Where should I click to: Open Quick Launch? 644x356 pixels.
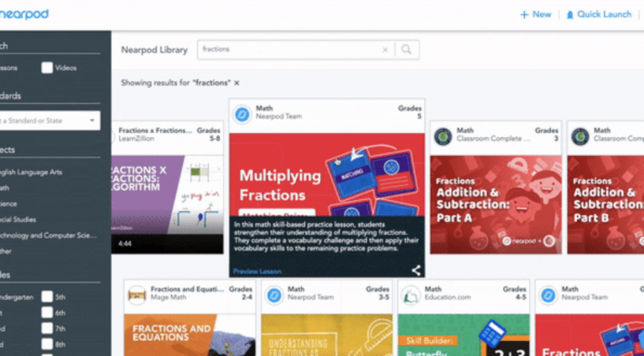599,14
